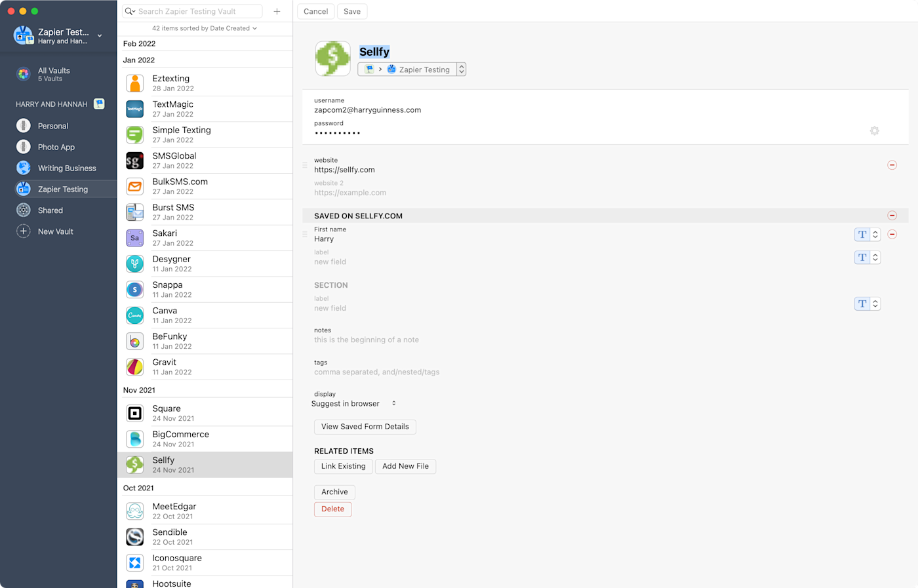Edit the Sellfy title field
Screen dimensions: 918x588
pos(374,52)
